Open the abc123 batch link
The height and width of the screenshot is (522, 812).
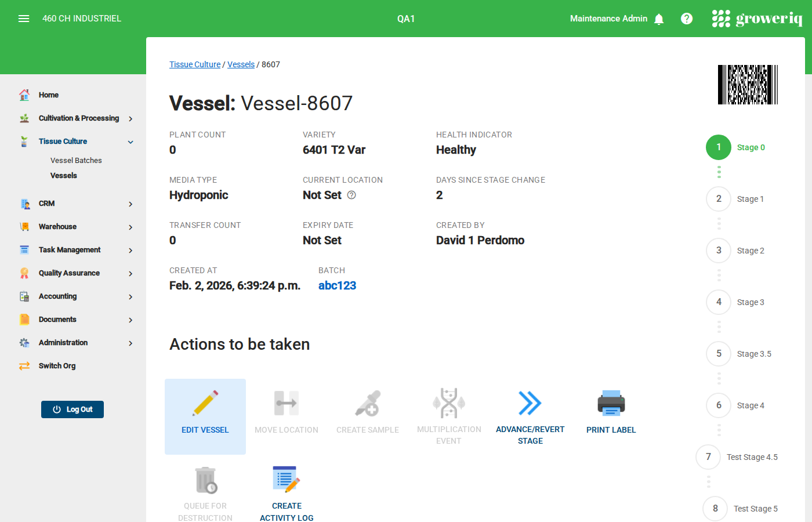click(x=337, y=285)
